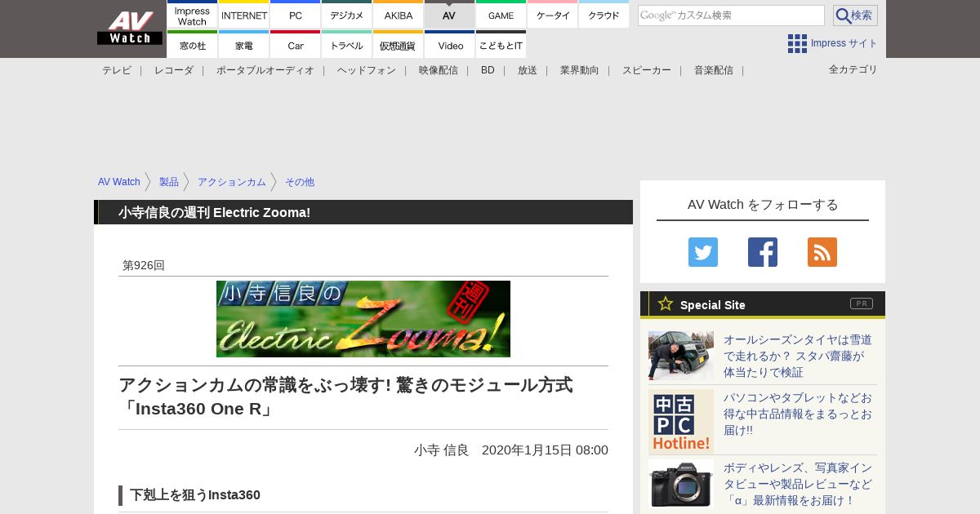Open the Car site tab
Screen dimensions: 980x514
[296, 45]
